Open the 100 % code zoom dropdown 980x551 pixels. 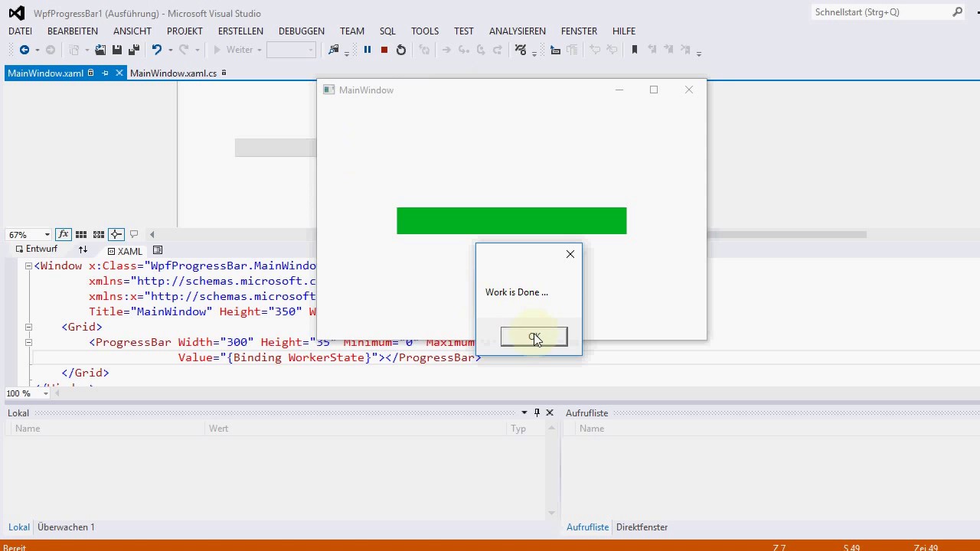click(46, 393)
